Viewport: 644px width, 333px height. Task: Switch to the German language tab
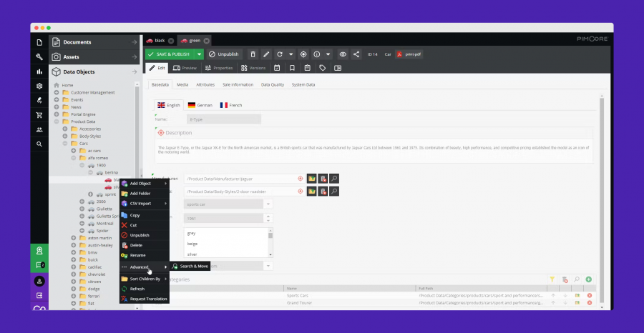(200, 105)
